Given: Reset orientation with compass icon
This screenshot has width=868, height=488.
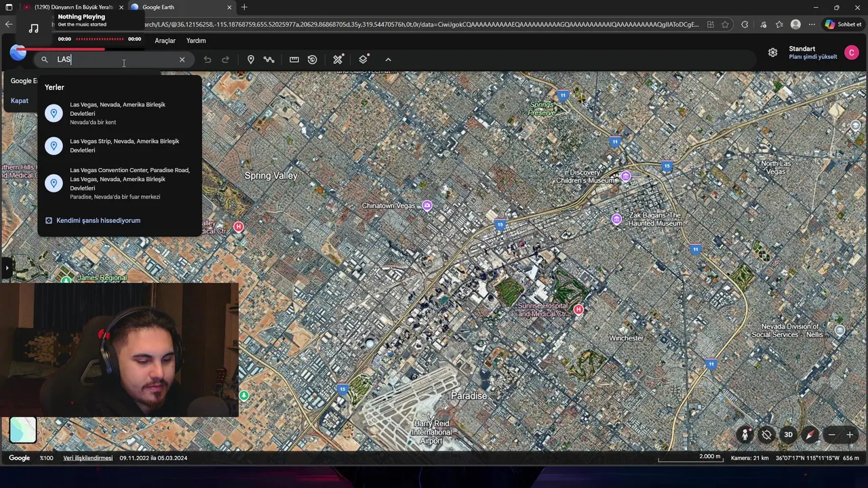Looking at the screenshot, I should tap(810, 434).
